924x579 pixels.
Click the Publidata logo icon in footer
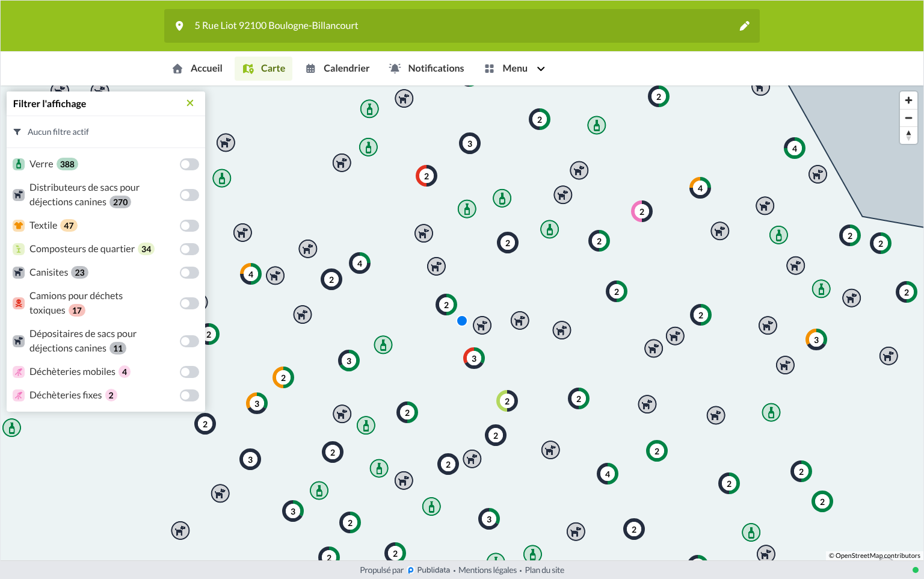[411, 571]
